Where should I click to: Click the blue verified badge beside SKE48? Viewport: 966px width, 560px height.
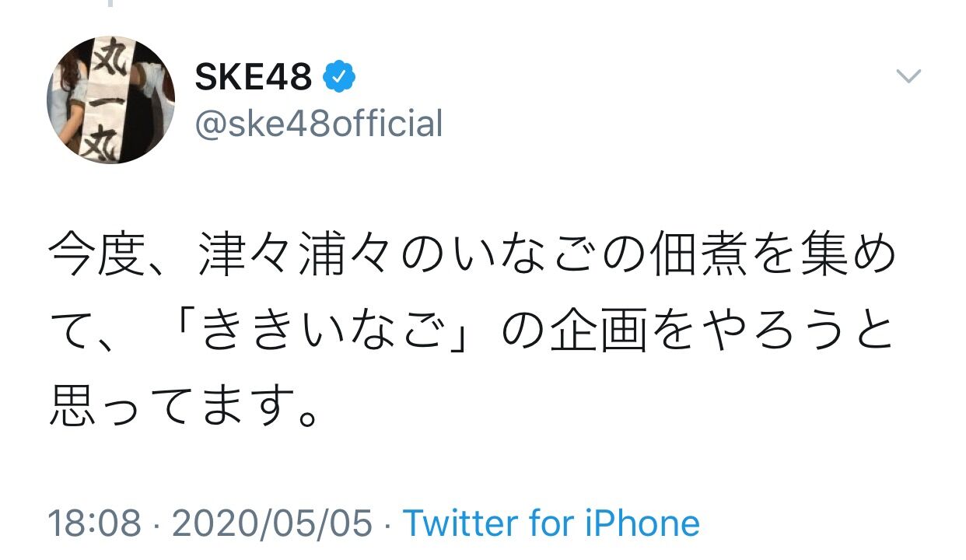[340, 76]
